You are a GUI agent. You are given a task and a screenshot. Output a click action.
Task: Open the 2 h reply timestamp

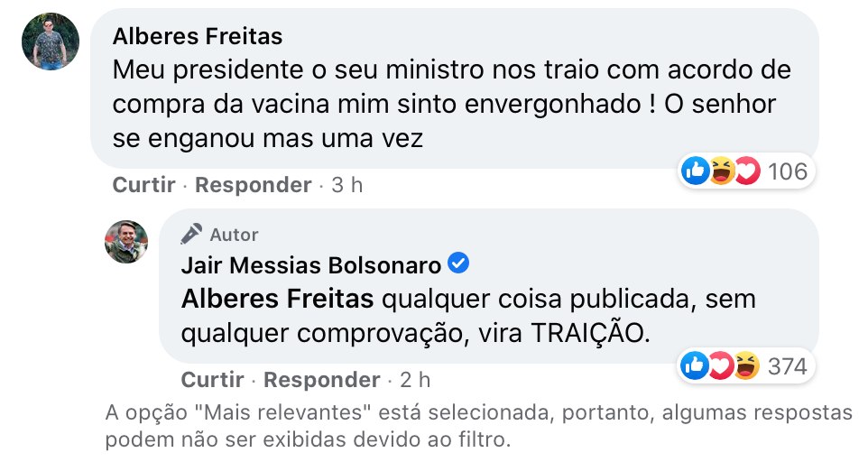[415, 379]
